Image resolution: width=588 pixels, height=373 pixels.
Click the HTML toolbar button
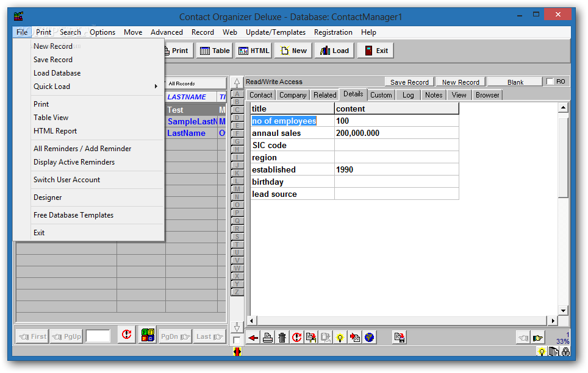click(254, 51)
